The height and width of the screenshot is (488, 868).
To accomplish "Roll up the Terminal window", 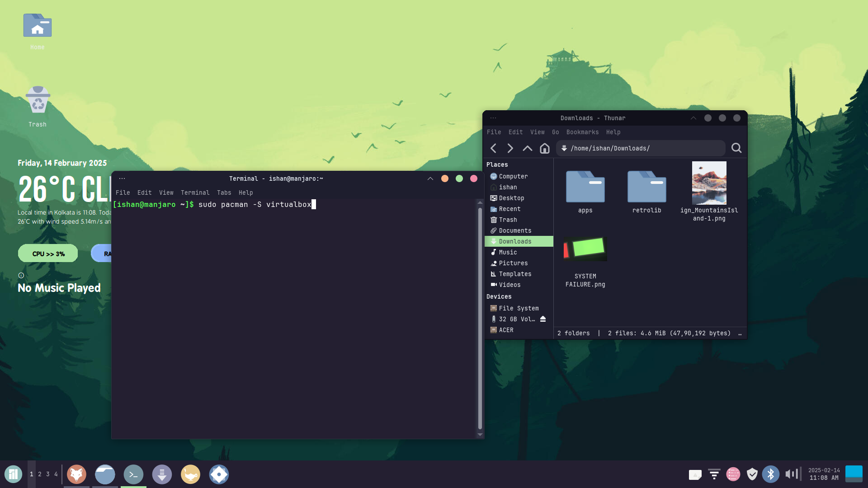I will coord(430,178).
